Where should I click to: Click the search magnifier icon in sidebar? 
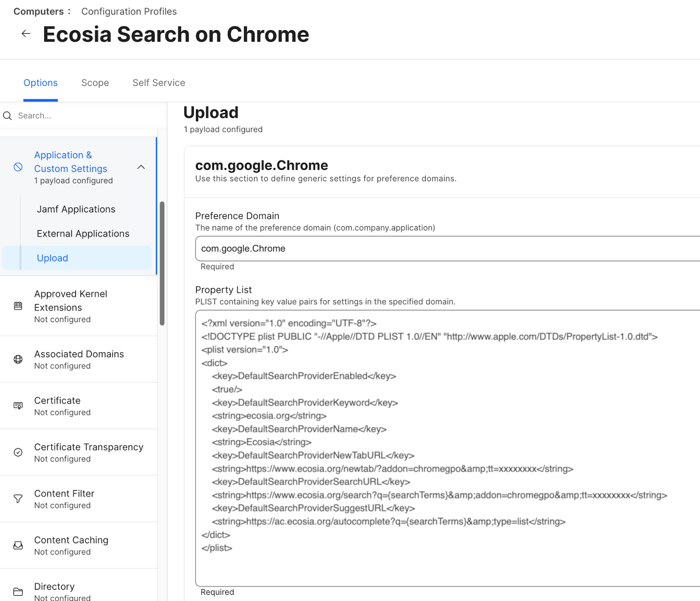7,116
